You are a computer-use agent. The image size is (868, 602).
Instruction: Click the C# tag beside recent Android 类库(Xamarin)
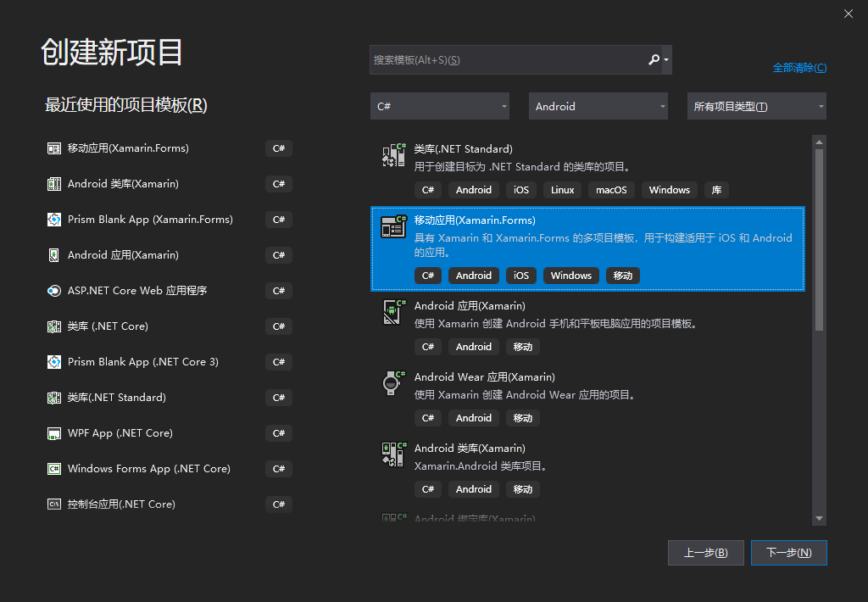[278, 184]
